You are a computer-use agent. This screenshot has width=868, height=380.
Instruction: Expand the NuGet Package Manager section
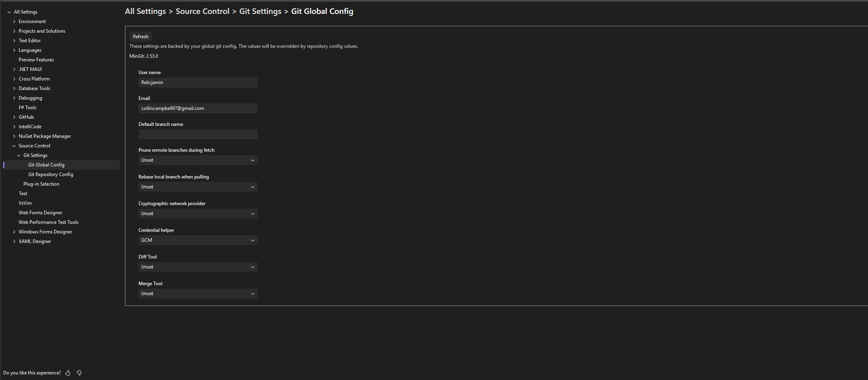point(14,136)
